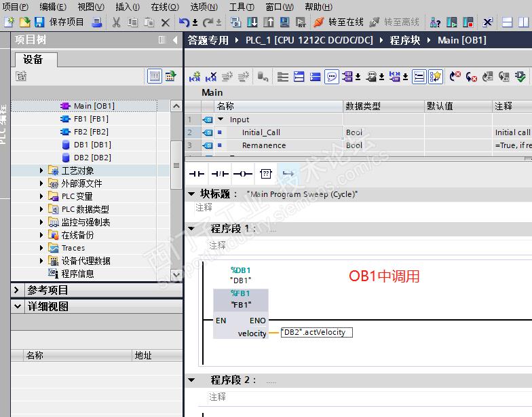Click the accessible devices icon
This screenshot has width=532, height=417.
pos(435,22)
